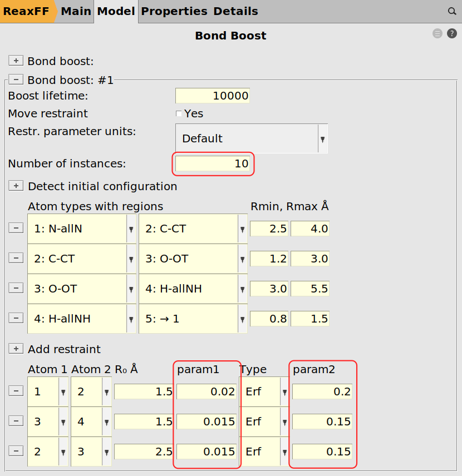This screenshot has height=476, width=462.
Task: Enable the Move restraint checkbox
Action: pyautogui.click(x=179, y=113)
